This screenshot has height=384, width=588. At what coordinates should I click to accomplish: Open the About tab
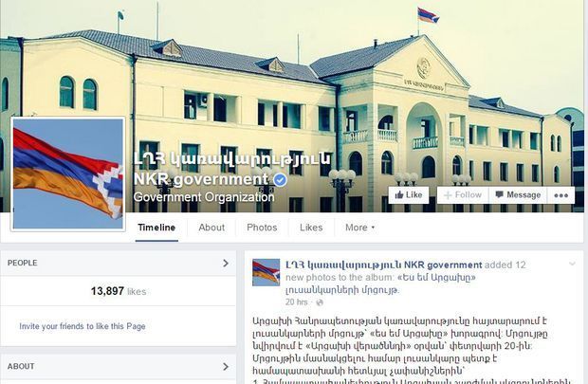coord(211,228)
